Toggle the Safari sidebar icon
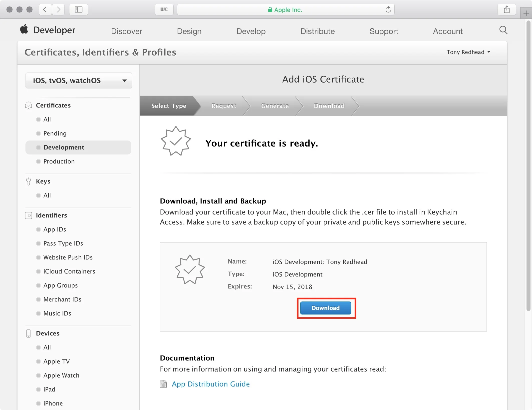Viewport: 532px width, 410px height. (x=78, y=10)
